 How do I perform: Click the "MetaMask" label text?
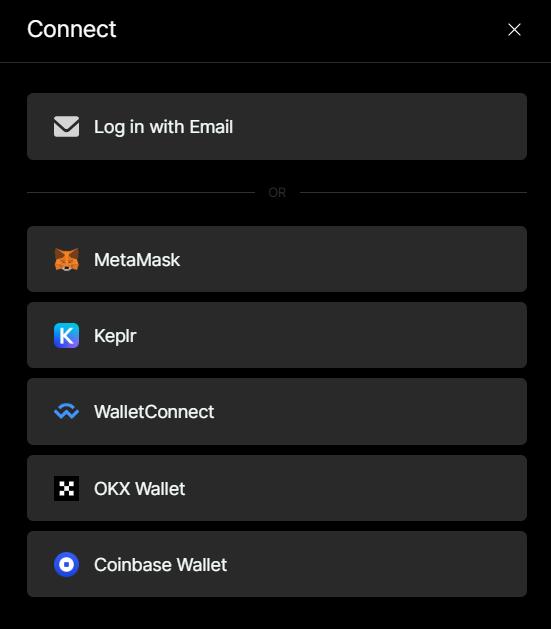(137, 260)
